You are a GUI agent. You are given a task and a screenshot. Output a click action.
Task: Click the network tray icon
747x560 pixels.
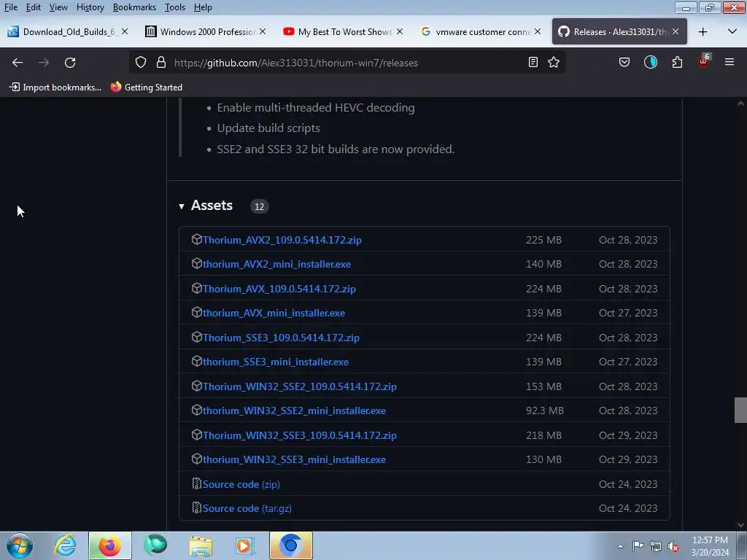(656, 547)
